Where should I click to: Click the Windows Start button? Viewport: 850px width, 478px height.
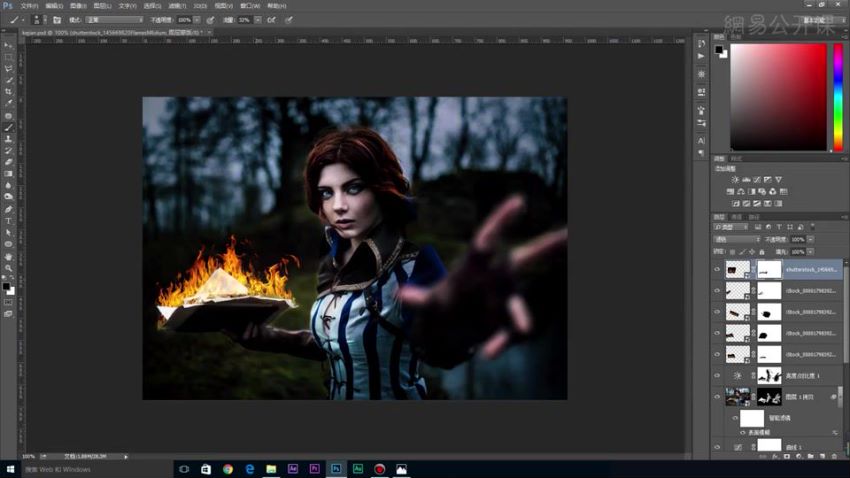(10, 469)
